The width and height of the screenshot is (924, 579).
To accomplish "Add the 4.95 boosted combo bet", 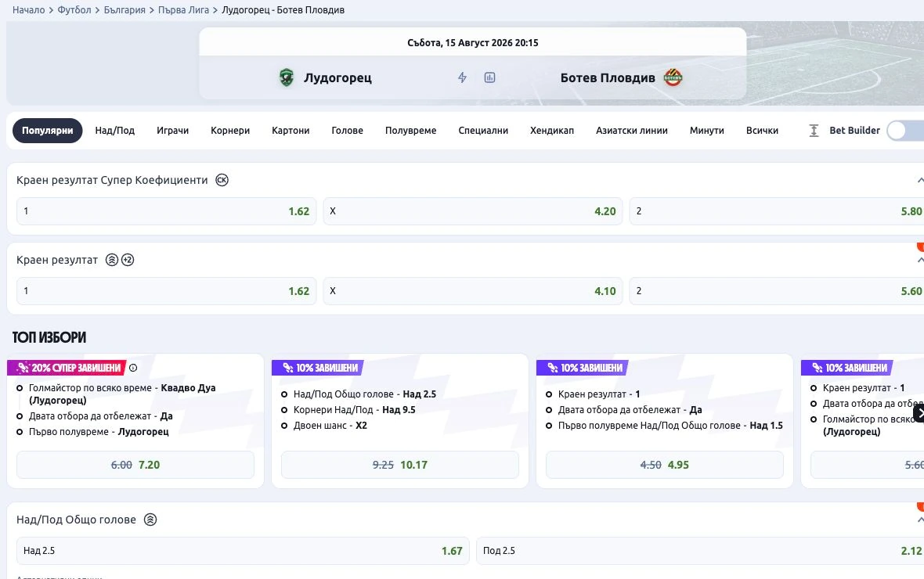I will tap(665, 465).
